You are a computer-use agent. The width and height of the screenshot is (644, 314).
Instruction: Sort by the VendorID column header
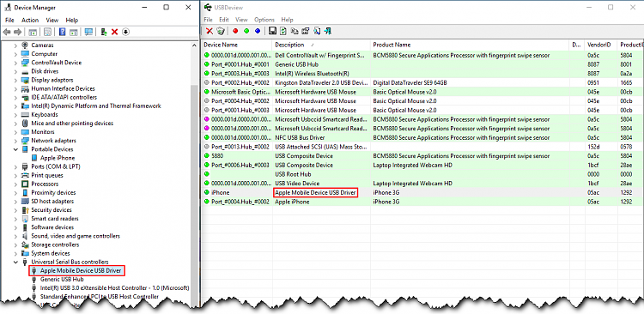(601, 45)
